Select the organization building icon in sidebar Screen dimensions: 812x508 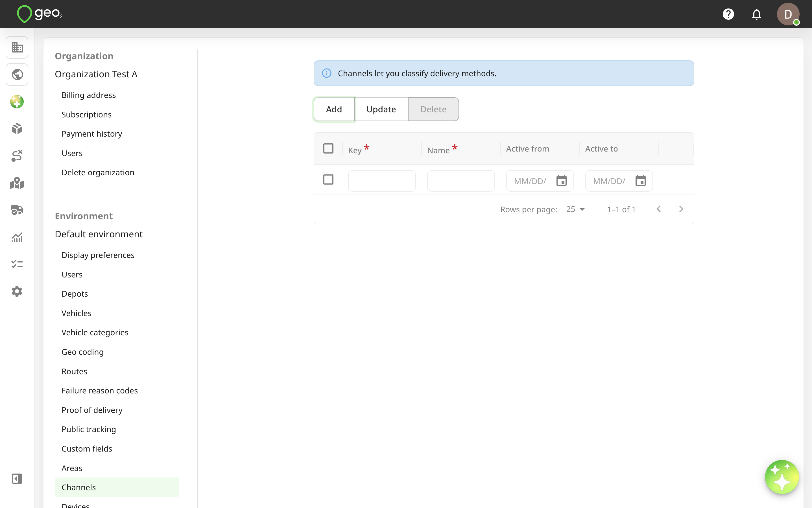coord(17,47)
